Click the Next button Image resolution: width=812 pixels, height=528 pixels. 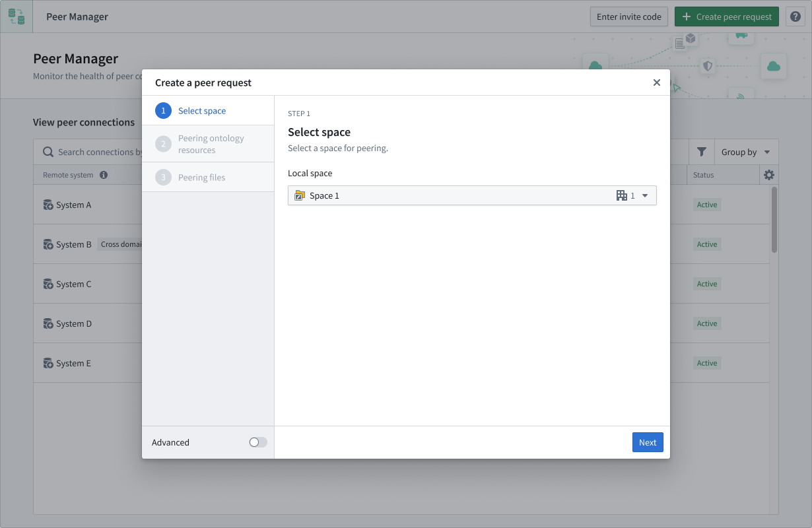pos(648,442)
